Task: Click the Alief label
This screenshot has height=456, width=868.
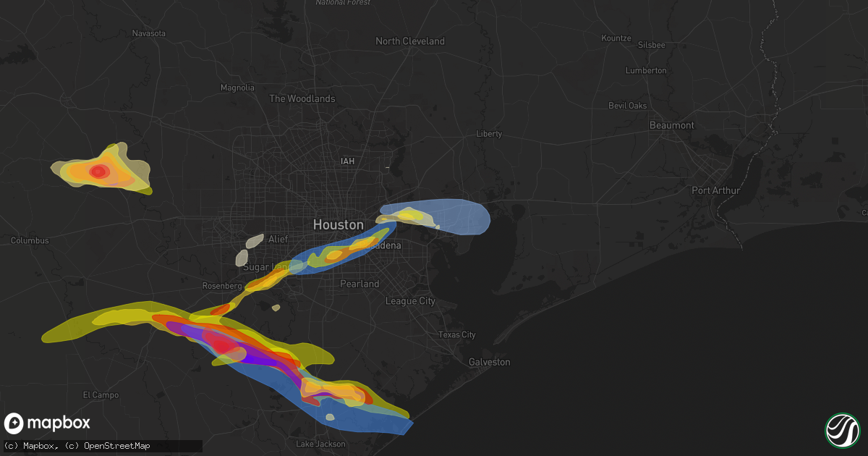Action: coord(278,239)
